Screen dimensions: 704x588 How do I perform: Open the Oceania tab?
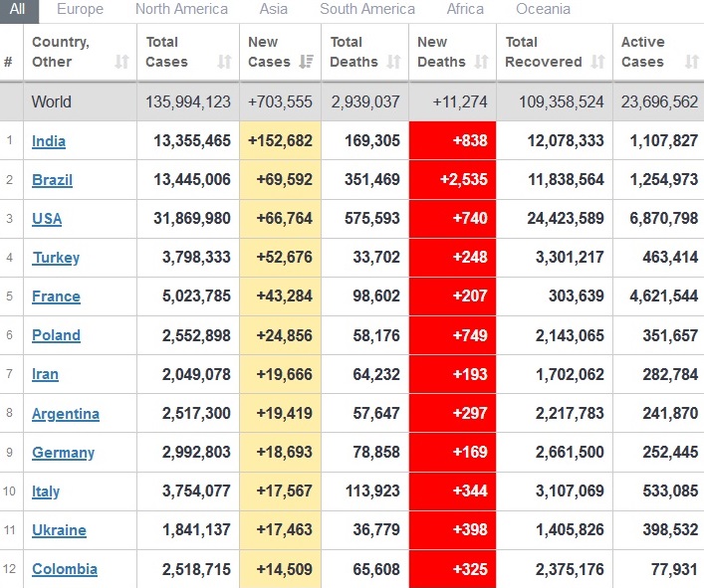pyautogui.click(x=543, y=9)
